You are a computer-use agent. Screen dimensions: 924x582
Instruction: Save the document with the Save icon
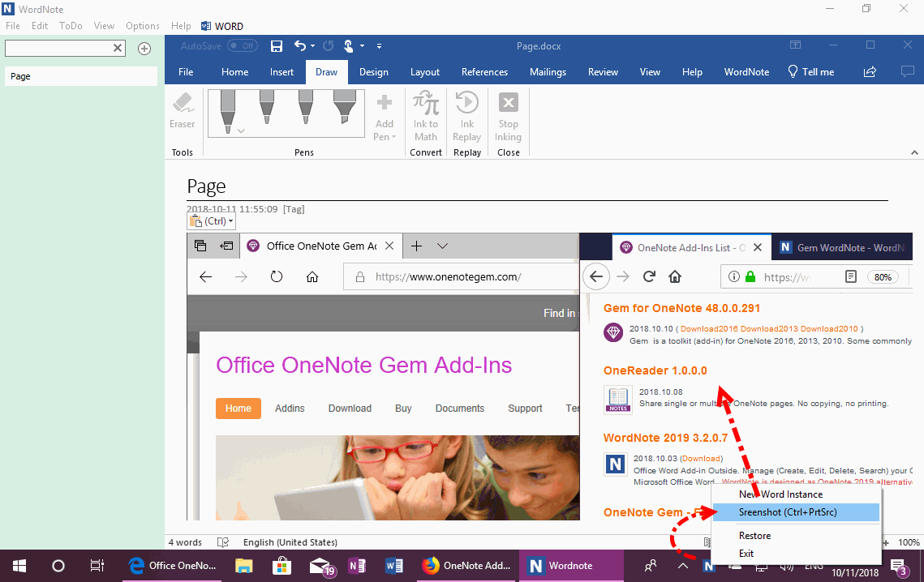pyautogui.click(x=277, y=46)
